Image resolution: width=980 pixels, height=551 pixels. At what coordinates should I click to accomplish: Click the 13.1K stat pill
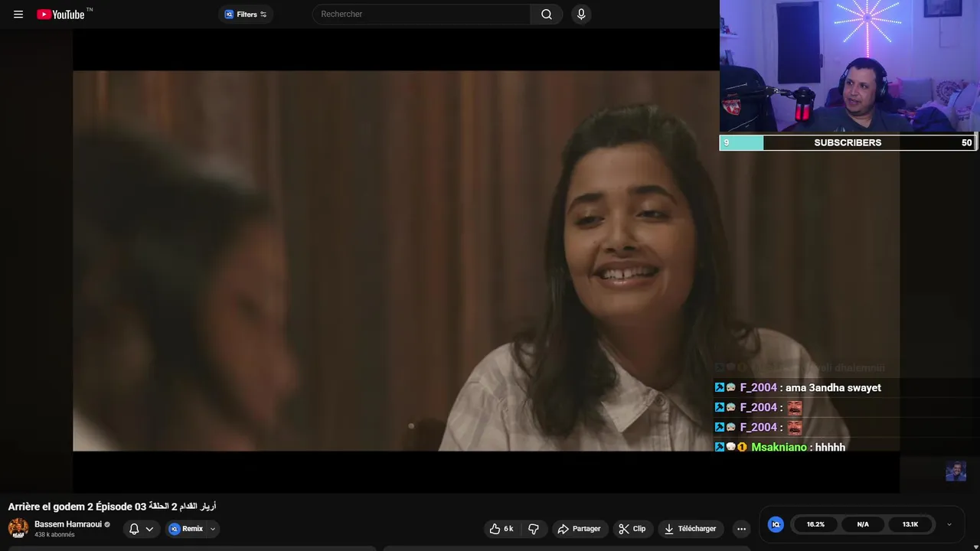point(910,524)
